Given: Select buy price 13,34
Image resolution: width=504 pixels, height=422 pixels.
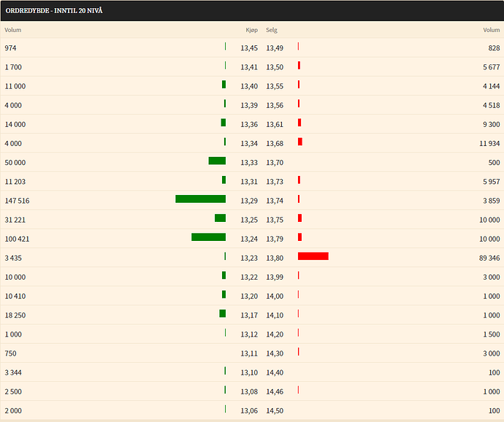Looking at the screenshot, I should (249, 143).
